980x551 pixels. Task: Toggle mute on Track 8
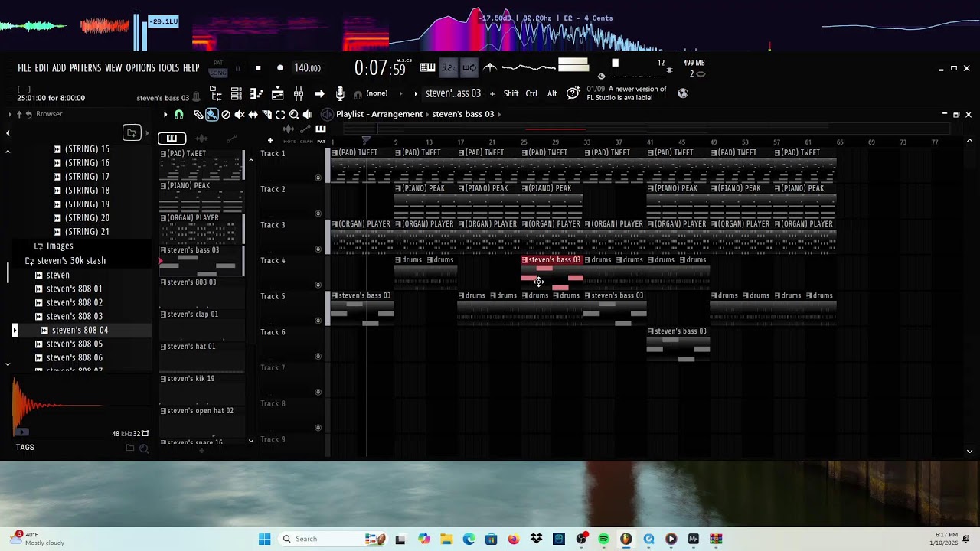(318, 428)
